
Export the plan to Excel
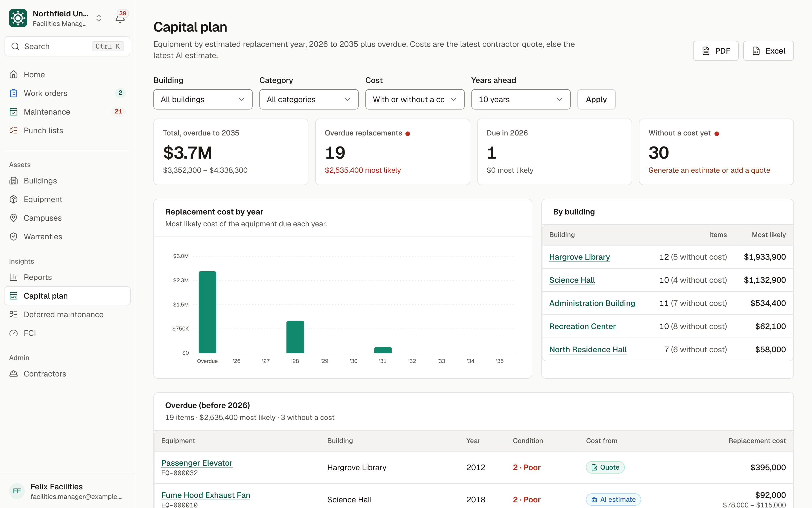pyautogui.click(x=768, y=51)
